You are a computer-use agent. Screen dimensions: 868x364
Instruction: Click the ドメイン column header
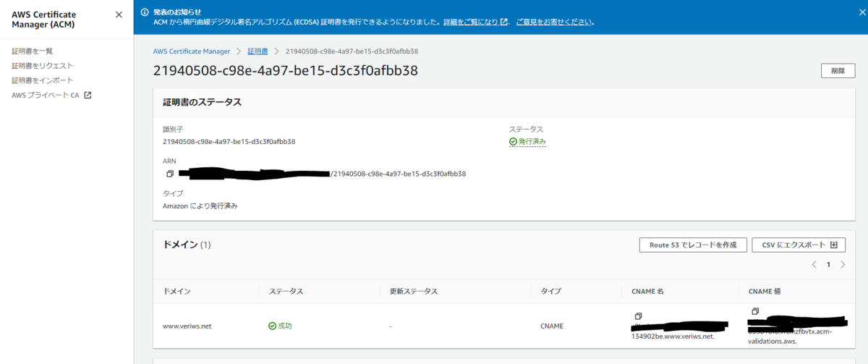[x=177, y=291]
